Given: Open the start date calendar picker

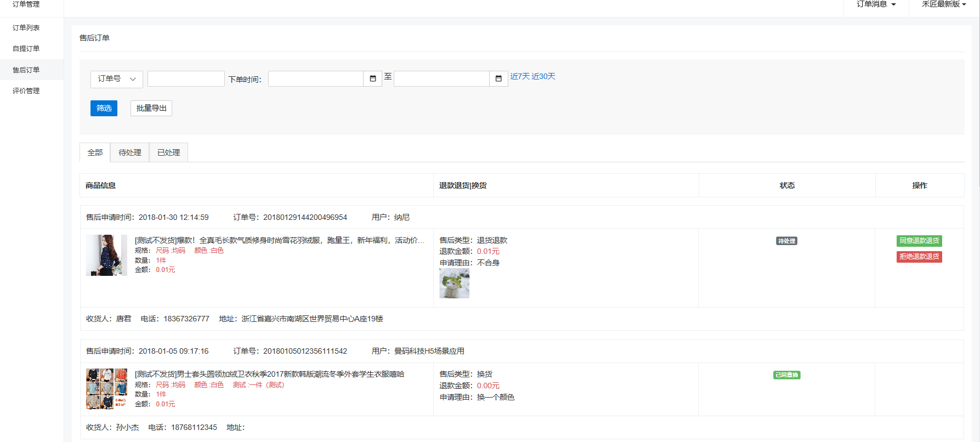Looking at the screenshot, I should 373,79.
